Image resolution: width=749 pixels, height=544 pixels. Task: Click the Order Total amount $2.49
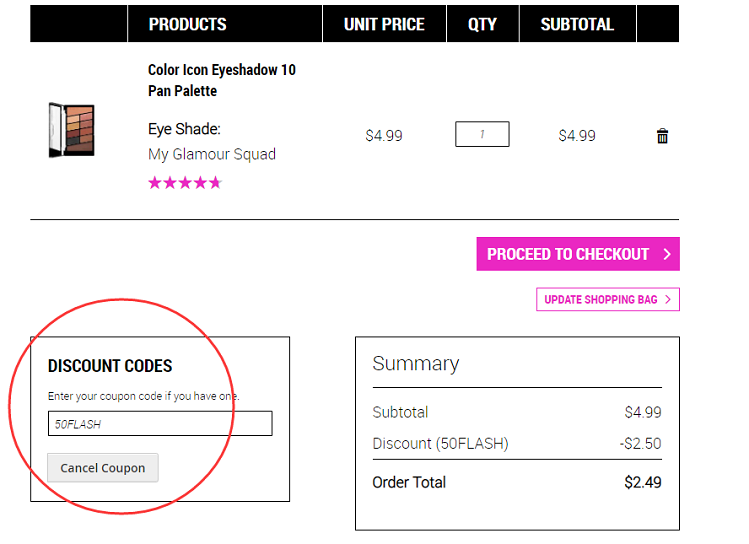642,482
